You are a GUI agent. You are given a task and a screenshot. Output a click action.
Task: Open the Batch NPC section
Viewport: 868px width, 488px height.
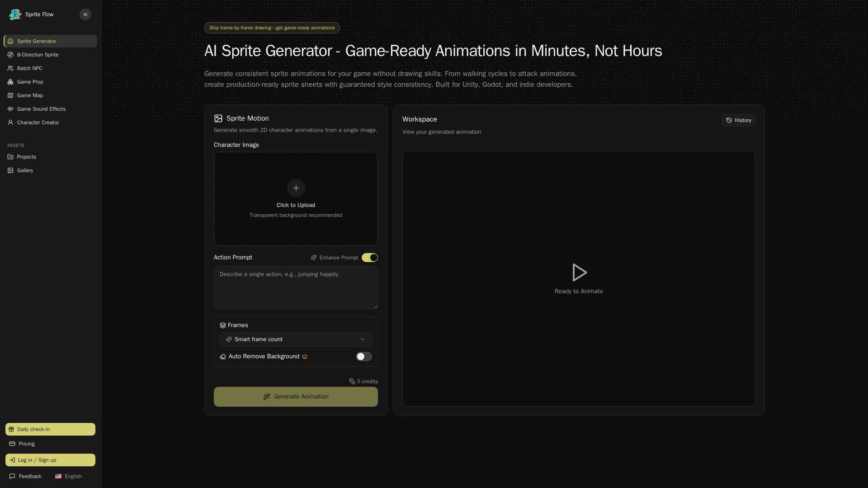50,68
